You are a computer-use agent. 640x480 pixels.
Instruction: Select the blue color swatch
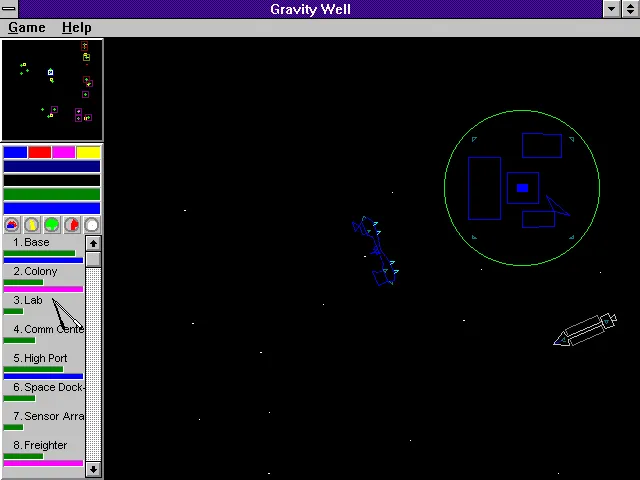[16, 152]
